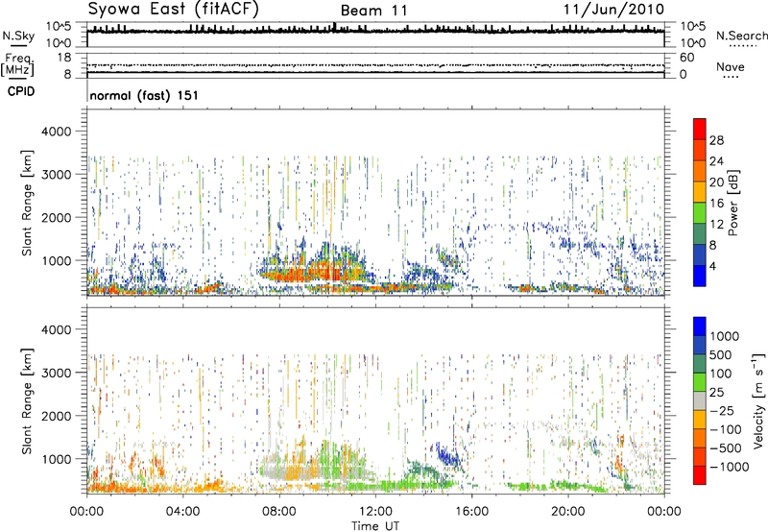The image size is (768, 532).
Task: Select the 'normal (fast) 151' CPID text
Action: point(144,95)
